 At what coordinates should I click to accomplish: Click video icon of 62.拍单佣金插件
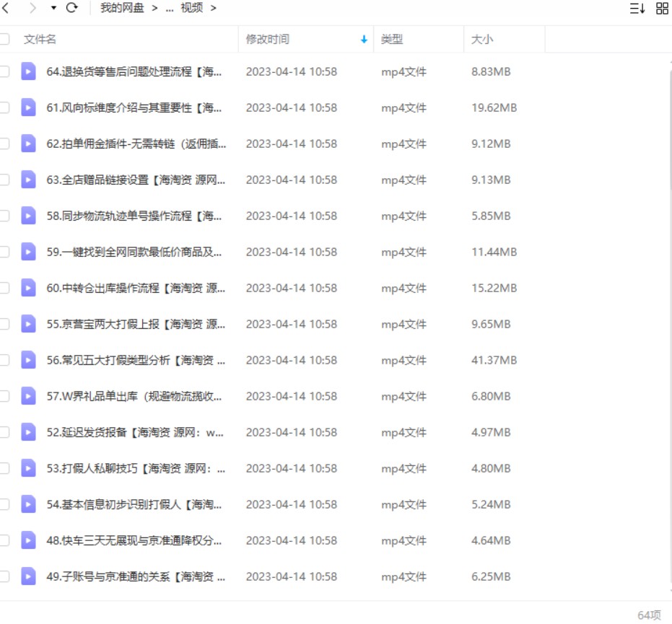click(28, 144)
